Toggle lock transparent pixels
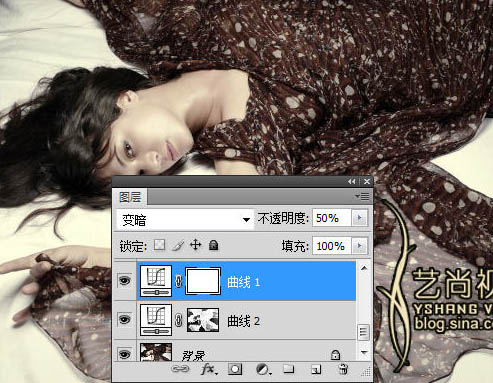The height and width of the screenshot is (383, 493). coord(160,245)
